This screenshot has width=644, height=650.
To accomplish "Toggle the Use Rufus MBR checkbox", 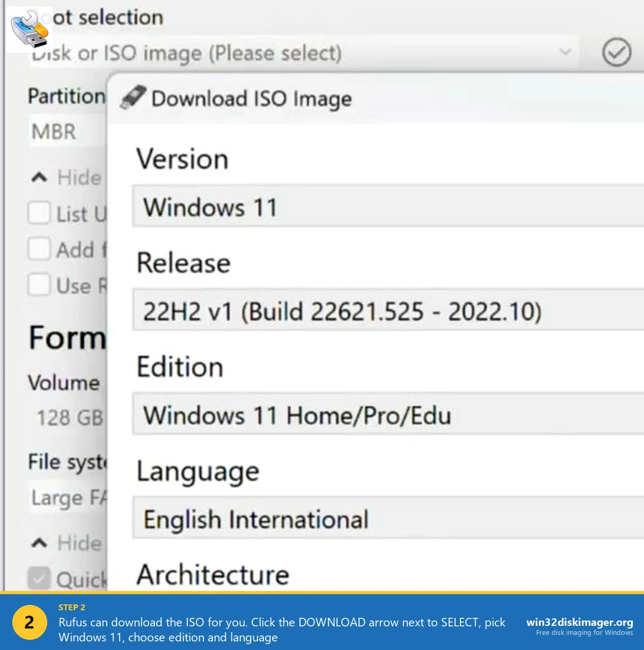I will coord(38,285).
